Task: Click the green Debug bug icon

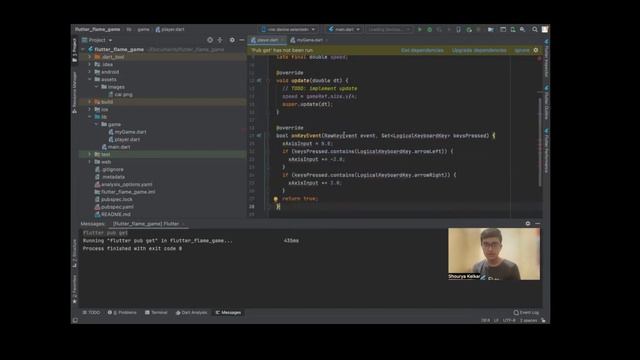Action: point(429,29)
